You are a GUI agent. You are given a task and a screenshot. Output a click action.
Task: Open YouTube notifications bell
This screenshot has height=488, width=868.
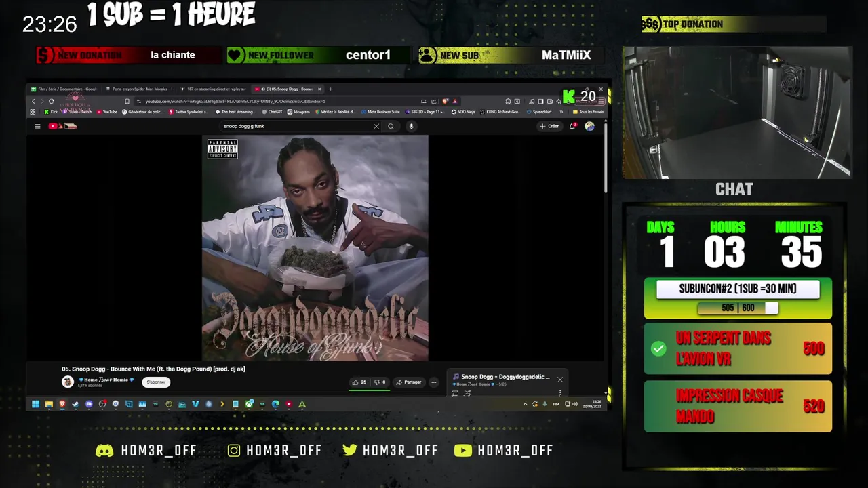pos(573,126)
